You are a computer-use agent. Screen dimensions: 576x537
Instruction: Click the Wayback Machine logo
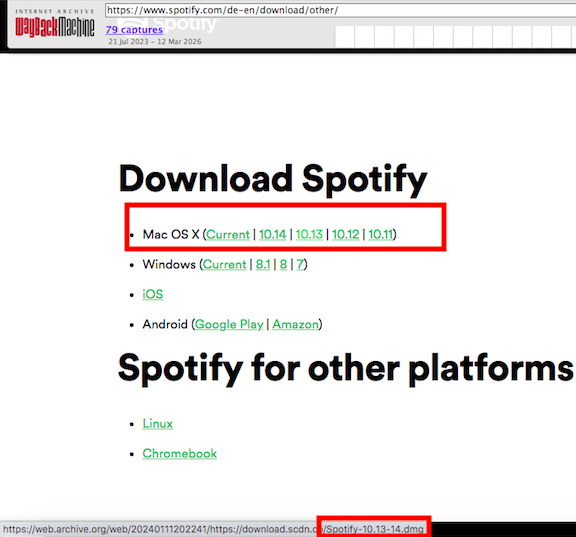click(x=54, y=24)
